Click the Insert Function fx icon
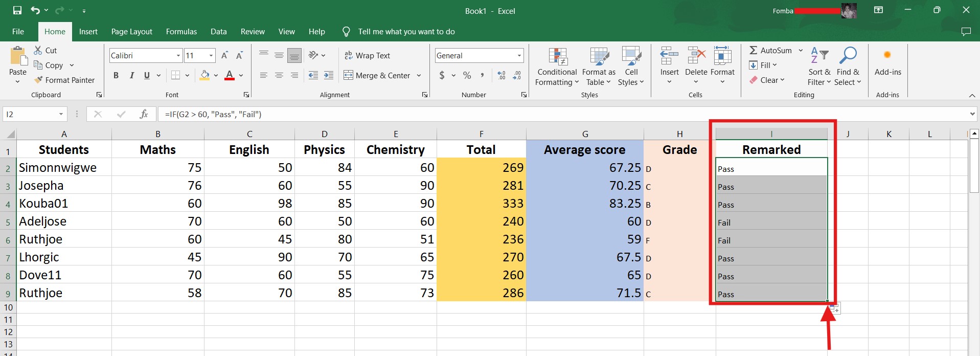Image resolution: width=980 pixels, height=356 pixels. point(144,114)
